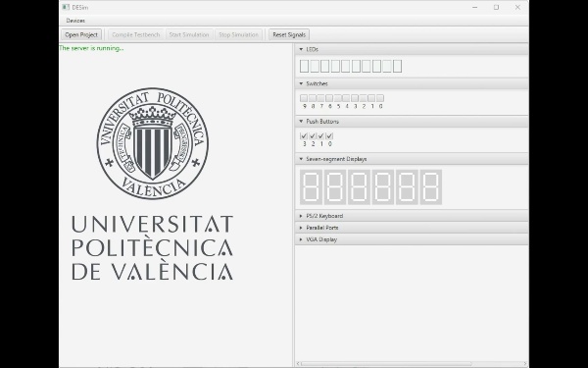Screen dimensions: 588x368
Task: Uncheck push button 3
Action: click(304, 136)
